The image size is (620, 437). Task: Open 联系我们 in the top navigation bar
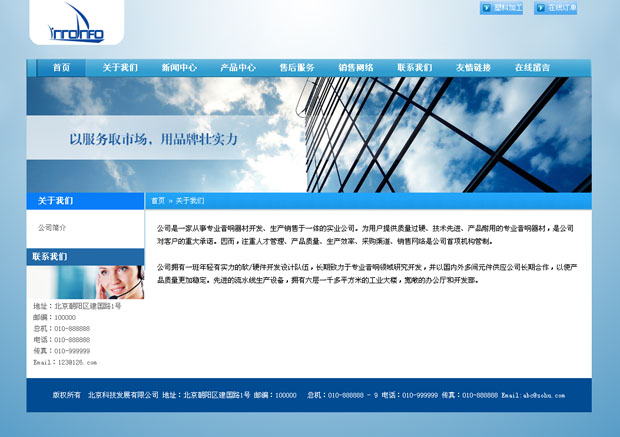415,68
